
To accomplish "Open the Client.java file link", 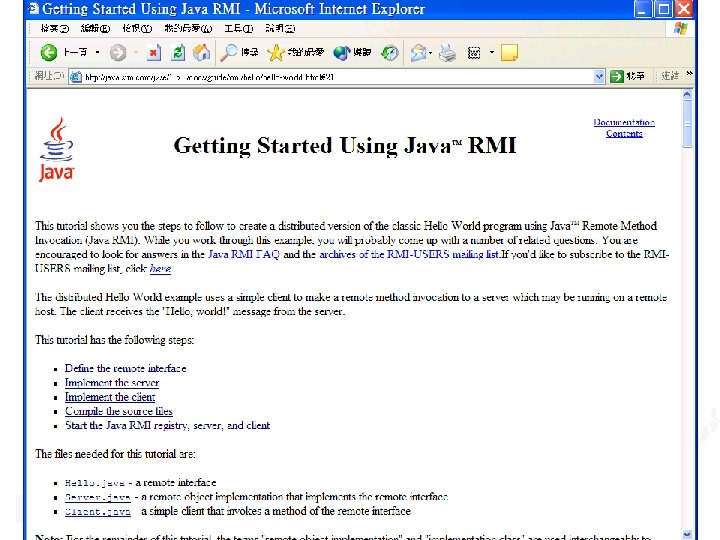I will [x=98, y=512].
